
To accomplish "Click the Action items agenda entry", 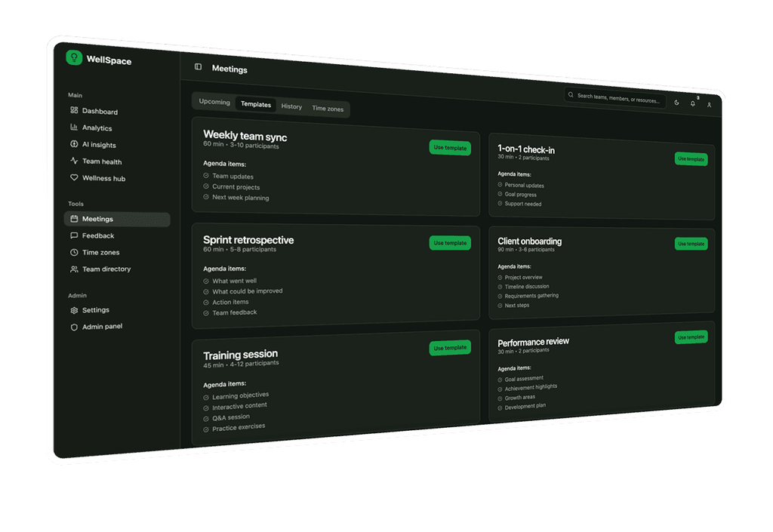I will point(230,302).
